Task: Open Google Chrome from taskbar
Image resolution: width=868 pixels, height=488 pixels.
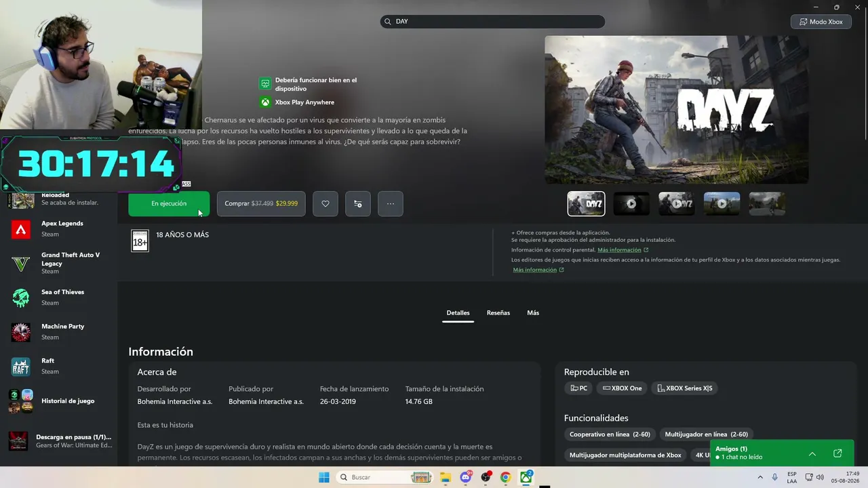Action: click(x=505, y=477)
